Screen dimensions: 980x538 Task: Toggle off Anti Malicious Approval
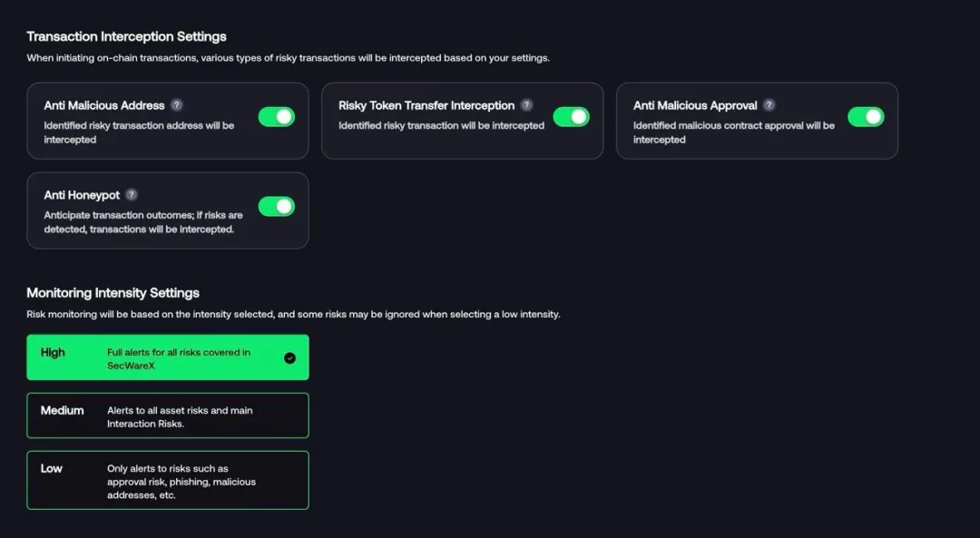point(866,117)
